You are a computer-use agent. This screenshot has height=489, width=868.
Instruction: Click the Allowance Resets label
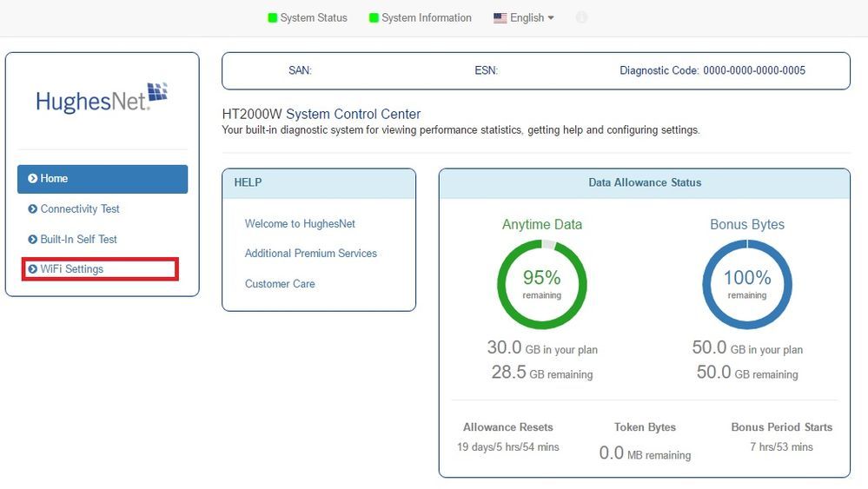[508, 427]
